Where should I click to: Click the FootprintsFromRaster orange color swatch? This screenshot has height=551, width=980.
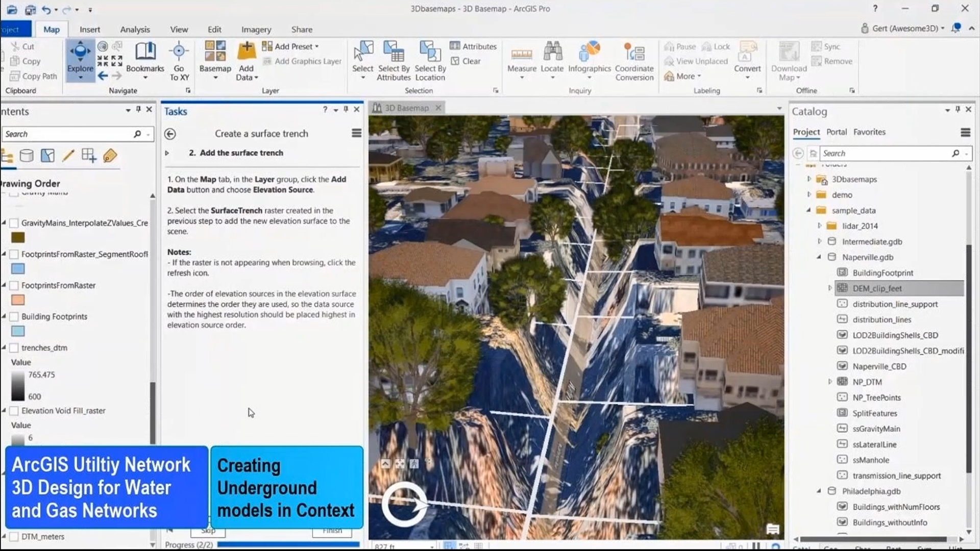coord(18,300)
